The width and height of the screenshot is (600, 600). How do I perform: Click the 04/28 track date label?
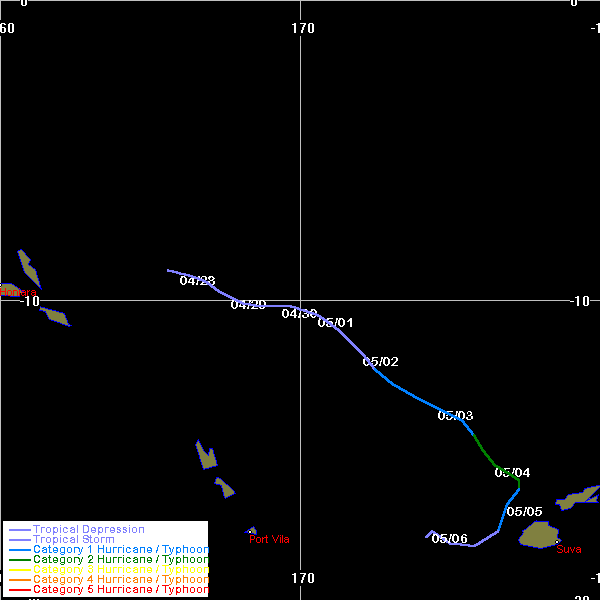[x=197, y=281]
